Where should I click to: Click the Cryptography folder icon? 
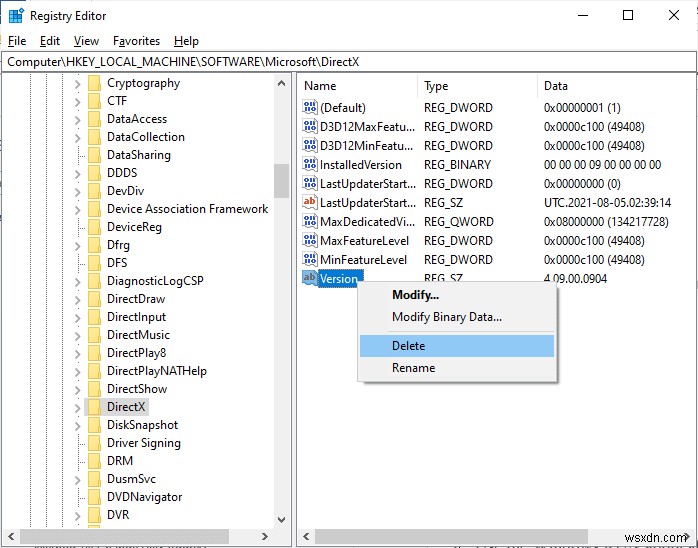(94, 83)
